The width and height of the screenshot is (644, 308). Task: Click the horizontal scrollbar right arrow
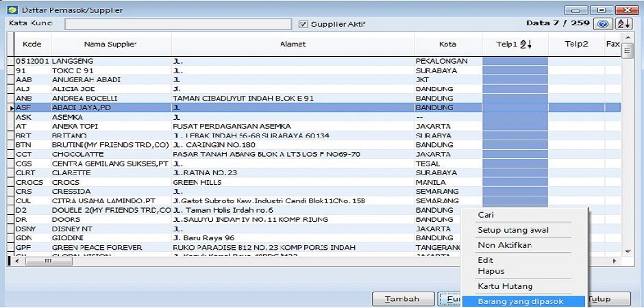(615, 261)
